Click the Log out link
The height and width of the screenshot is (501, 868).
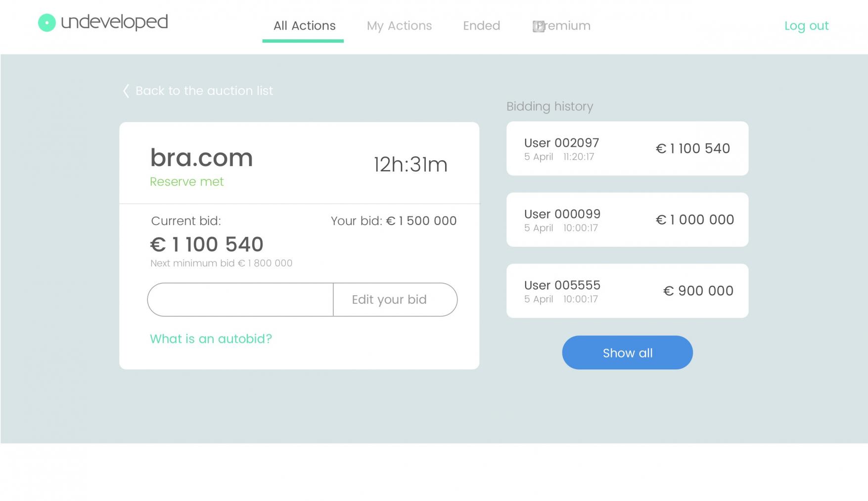click(x=806, y=26)
